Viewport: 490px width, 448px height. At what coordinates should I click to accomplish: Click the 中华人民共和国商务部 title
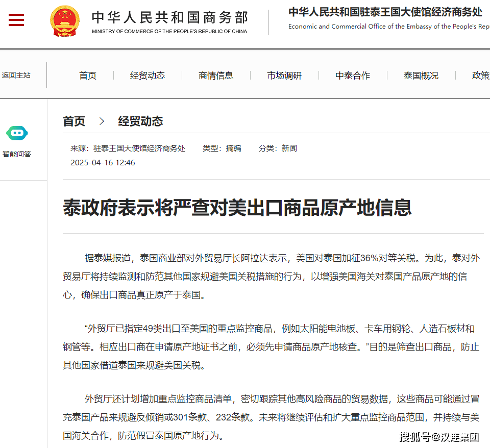tap(170, 17)
